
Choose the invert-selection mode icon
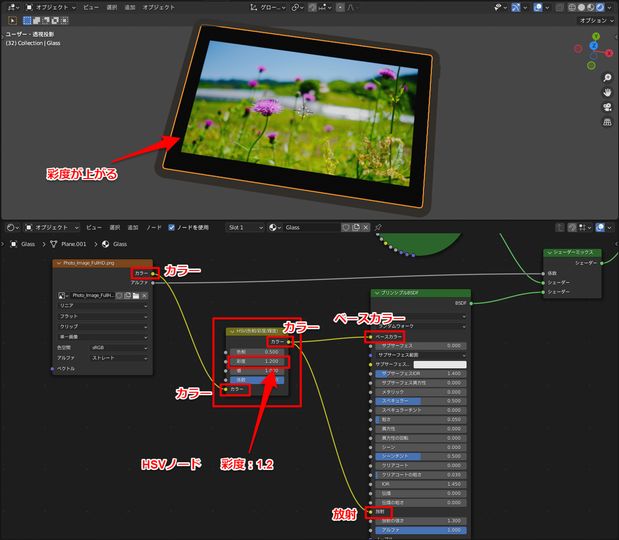click(55, 20)
